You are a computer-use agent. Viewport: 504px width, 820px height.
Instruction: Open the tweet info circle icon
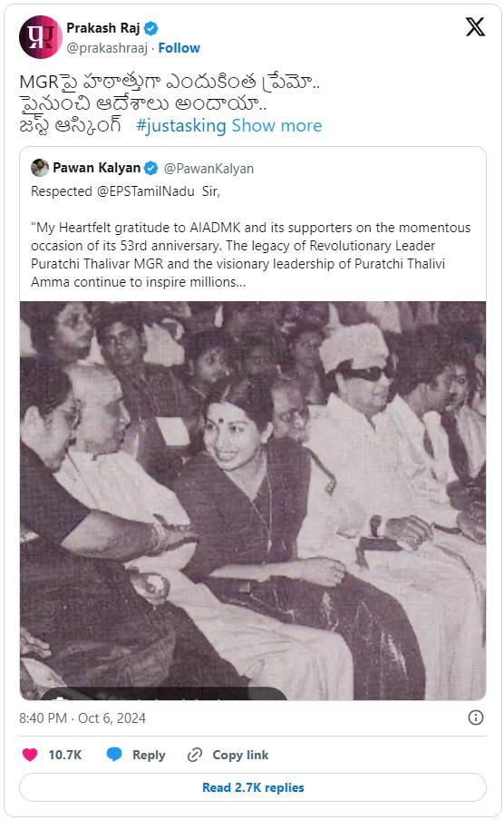pyautogui.click(x=475, y=717)
